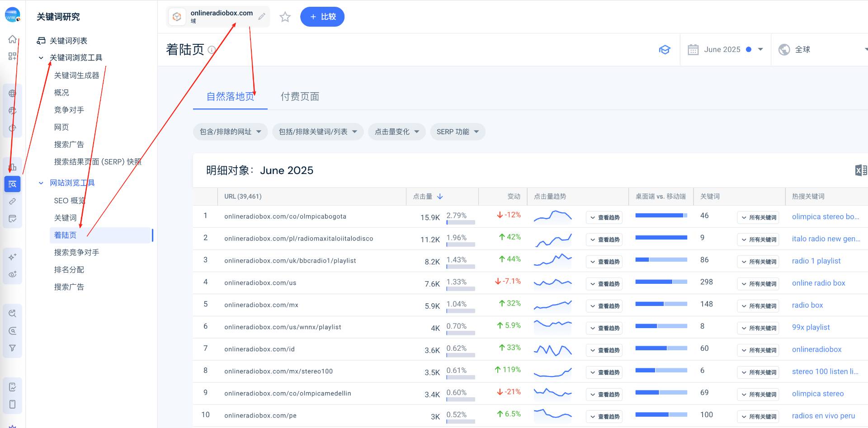Expand 查看趋势 for the olmpicabogota row
The image size is (868, 428).
coord(604,217)
